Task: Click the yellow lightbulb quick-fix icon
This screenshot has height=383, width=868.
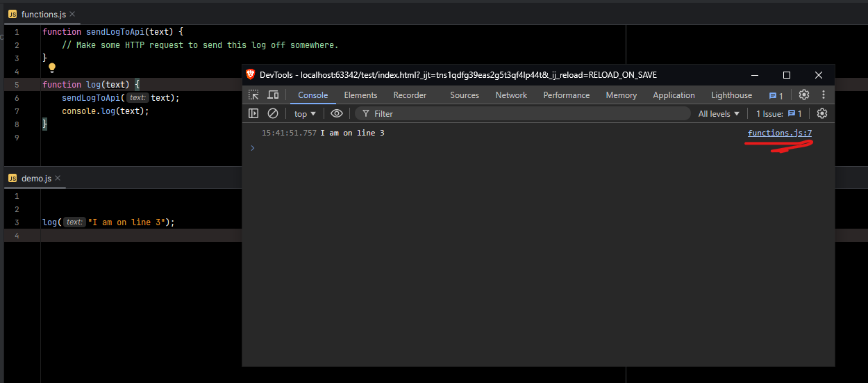Action: [x=51, y=68]
